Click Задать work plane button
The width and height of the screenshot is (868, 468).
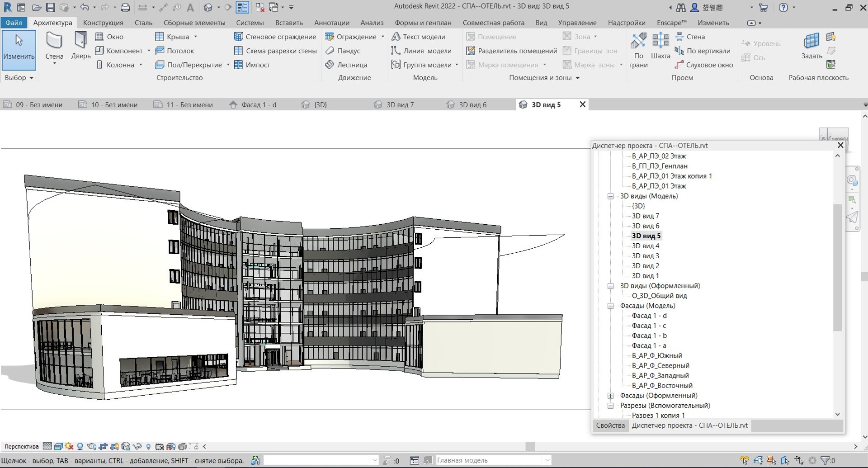click(811, 46)
